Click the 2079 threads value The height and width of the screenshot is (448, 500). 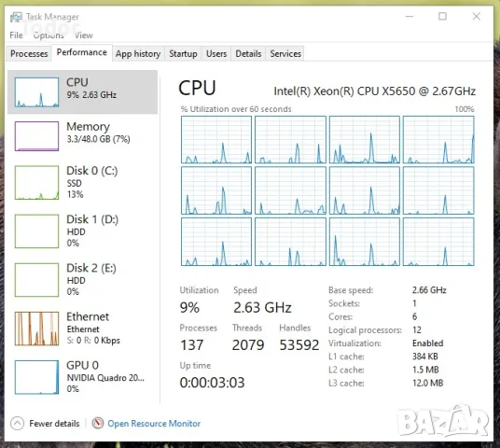coord(248,345)
